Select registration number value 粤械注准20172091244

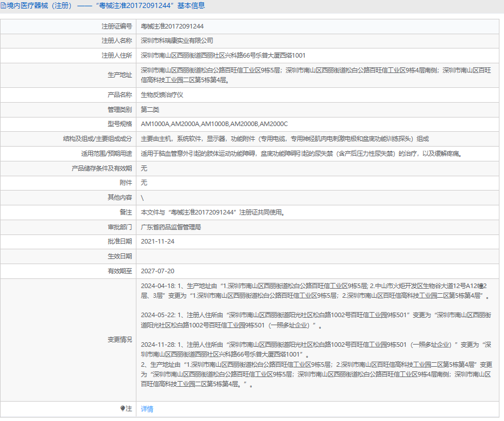[x=172, y=26]
